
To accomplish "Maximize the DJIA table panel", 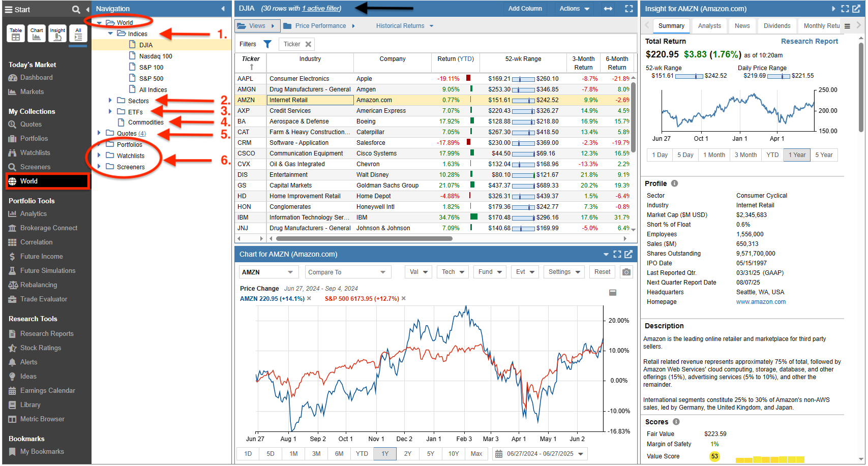I will pyautogui.click(x=629, y=9).
